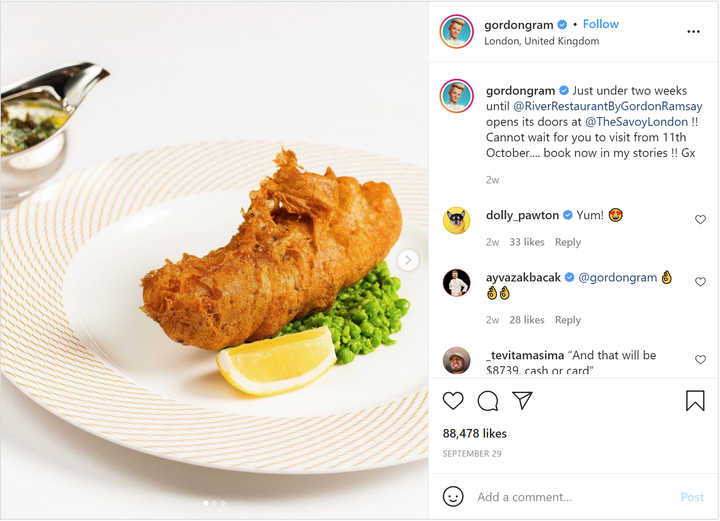Open @TheSavoyLondon mention link
This screenshot has width=720, height=521.
(x=637, y=122)
